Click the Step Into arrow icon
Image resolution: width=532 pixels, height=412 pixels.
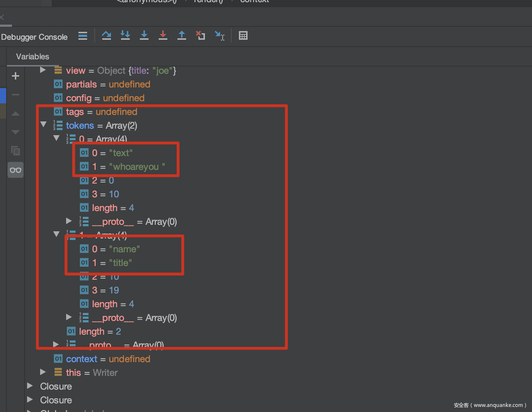144,35
